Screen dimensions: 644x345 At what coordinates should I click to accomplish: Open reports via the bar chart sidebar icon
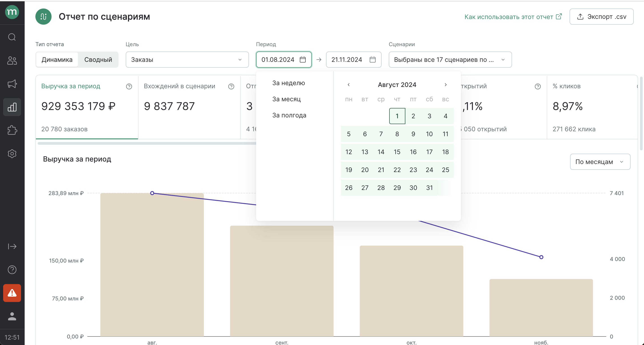(x=12, y=107)
